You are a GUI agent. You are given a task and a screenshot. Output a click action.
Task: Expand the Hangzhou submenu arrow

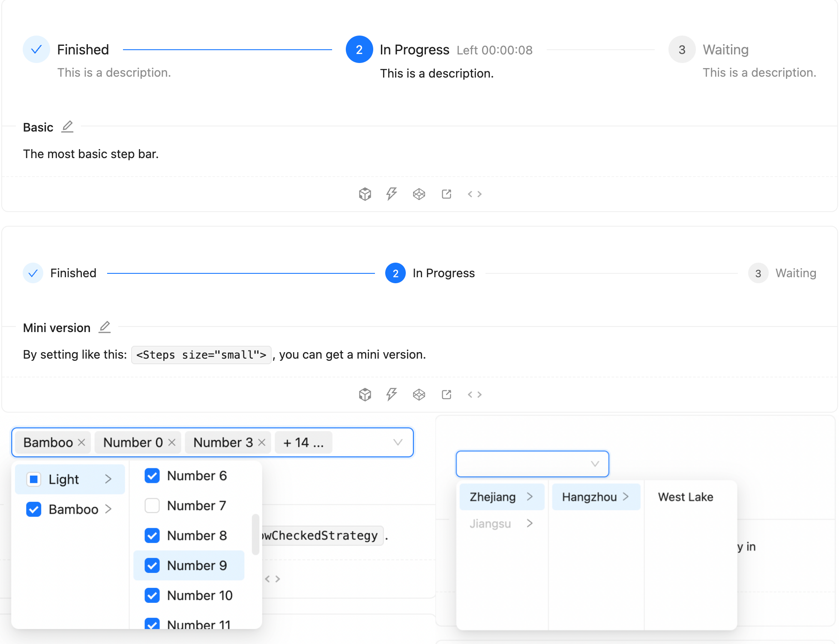click(x=626, y=497)
